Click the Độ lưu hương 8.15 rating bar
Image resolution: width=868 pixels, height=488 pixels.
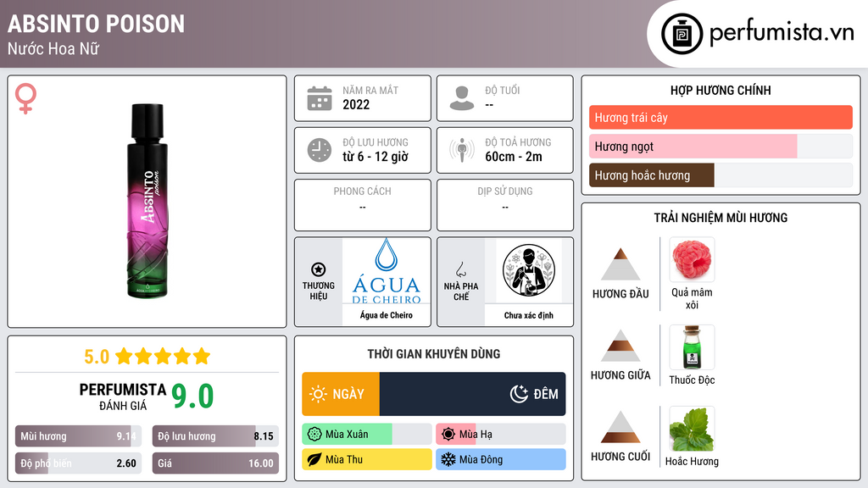tap(215, 436)
